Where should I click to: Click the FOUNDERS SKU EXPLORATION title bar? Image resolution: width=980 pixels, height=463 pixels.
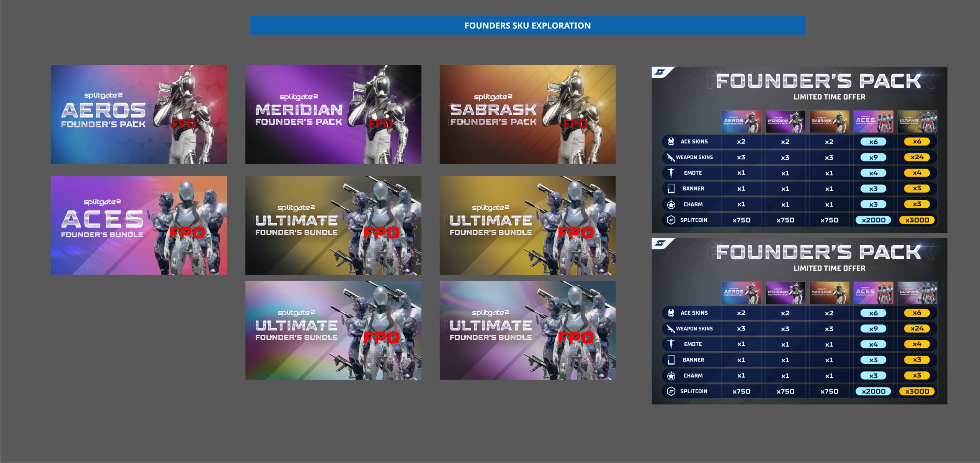pyautogui.click(x=528, y=25)
